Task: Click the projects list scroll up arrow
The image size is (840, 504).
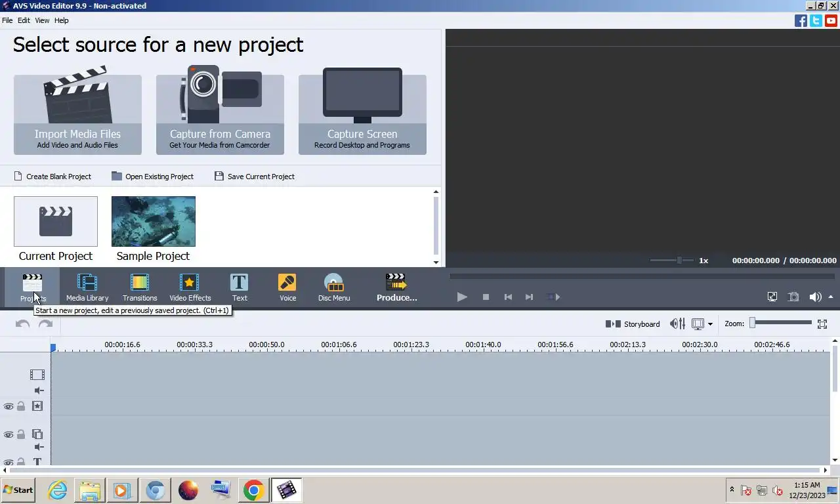Action: (436, 192)
